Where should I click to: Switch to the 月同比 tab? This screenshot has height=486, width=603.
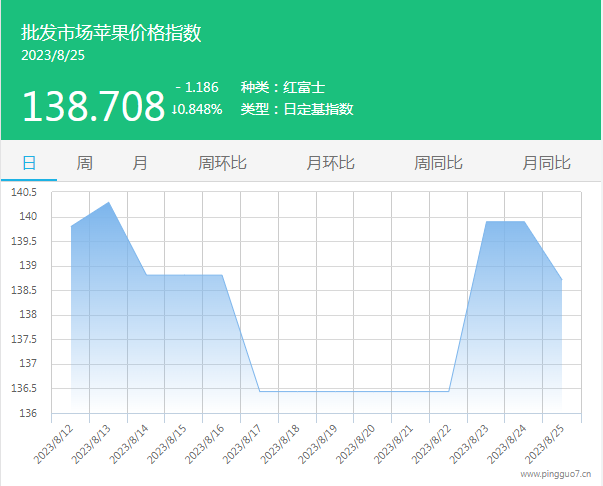[x=546, y=163]
